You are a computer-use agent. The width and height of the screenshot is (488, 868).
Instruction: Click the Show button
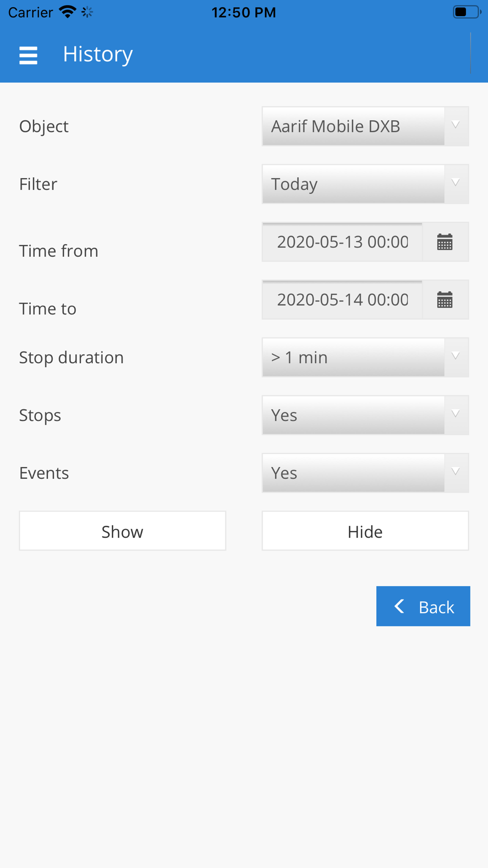122,531
